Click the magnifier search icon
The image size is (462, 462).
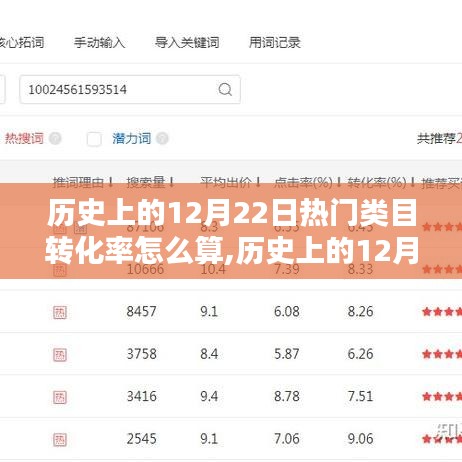pos(225,89)
